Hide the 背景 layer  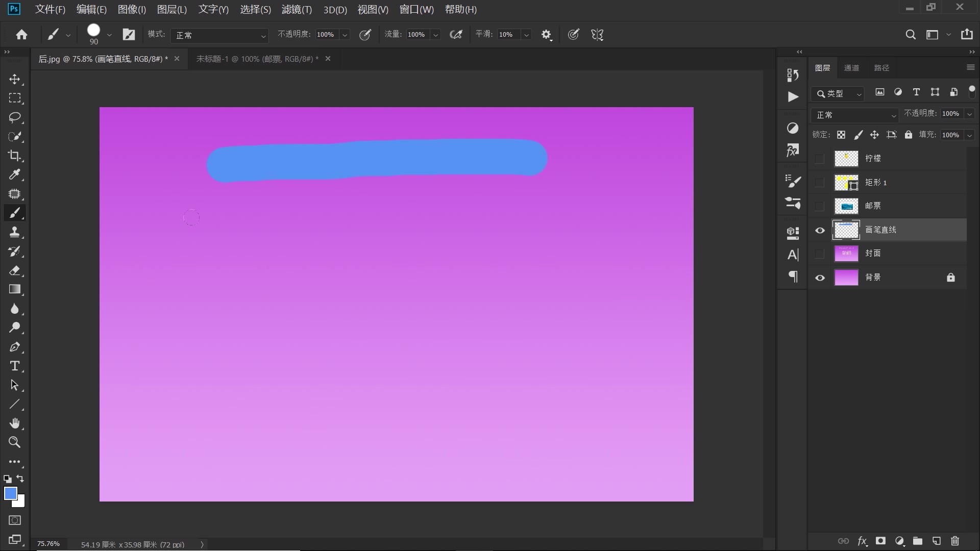[x=820, y=278]
